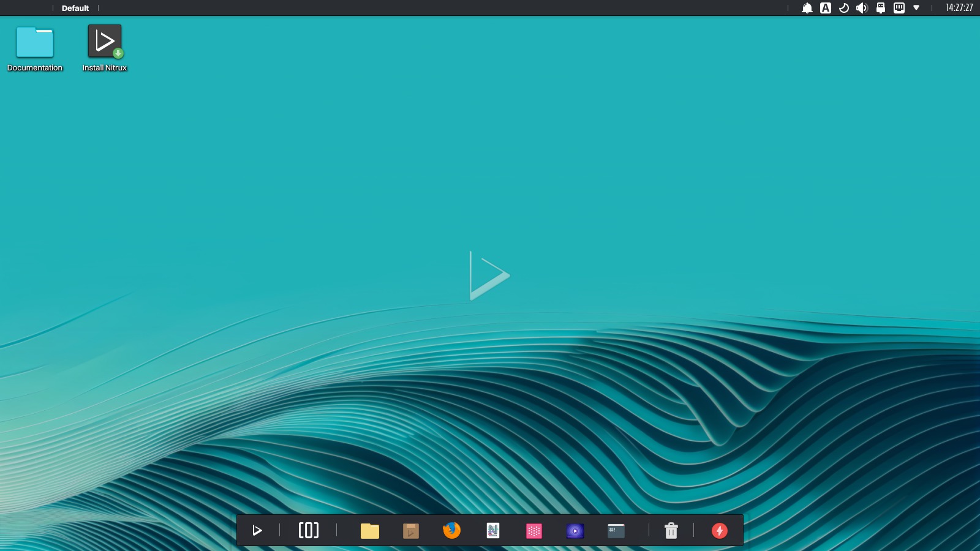Click the keyboard layout A indicator
The width and height of the screenshot is (980, 551).
pos(826,8)
